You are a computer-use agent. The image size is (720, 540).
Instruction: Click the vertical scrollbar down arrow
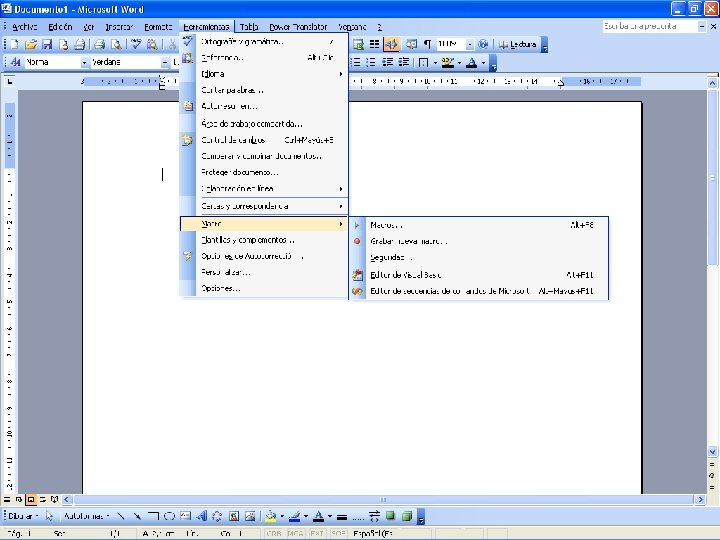712,452
